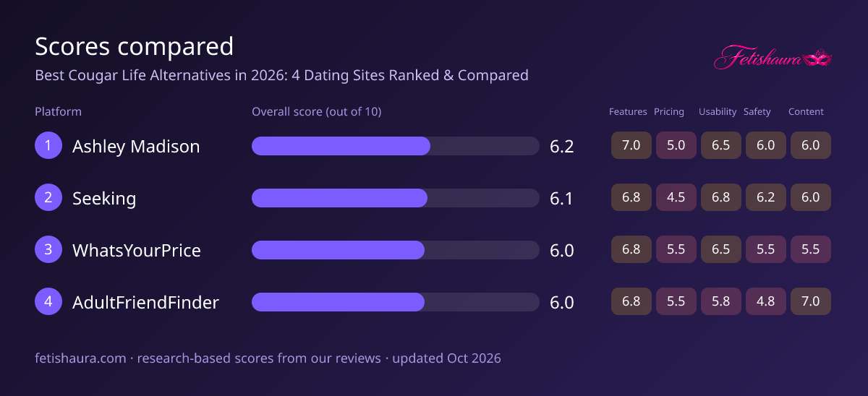Viewport: 868px width, 396px height.
Task: Click Seeking's 6.1 overall score
Action: pyautogui.click(x=561, y=198)
